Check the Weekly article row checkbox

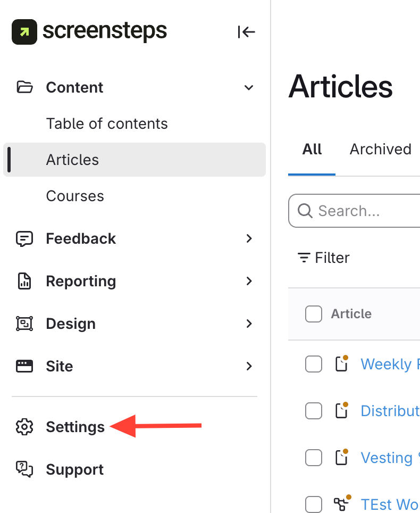[314, 364]
